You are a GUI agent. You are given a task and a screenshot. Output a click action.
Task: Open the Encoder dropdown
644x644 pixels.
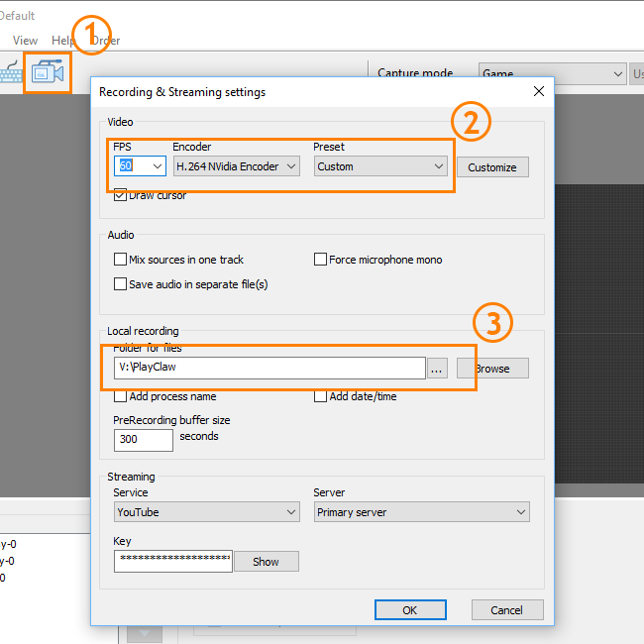(x=237, y=165)
